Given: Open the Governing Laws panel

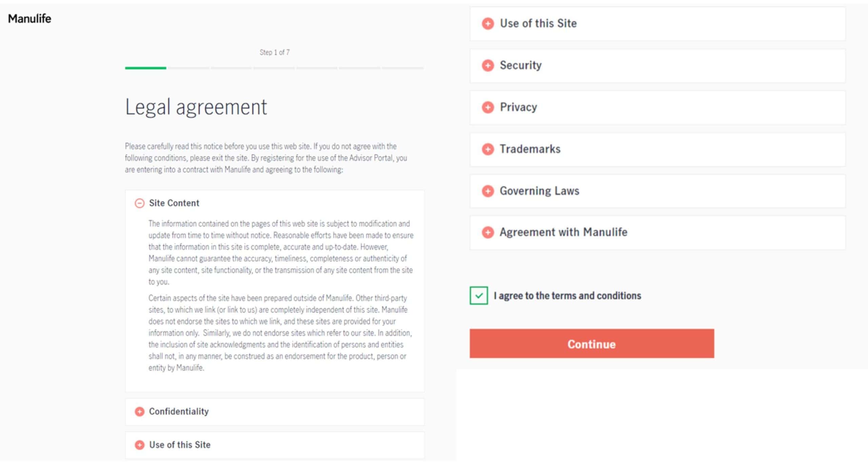Looking at the screenshot, I should 539,191.
